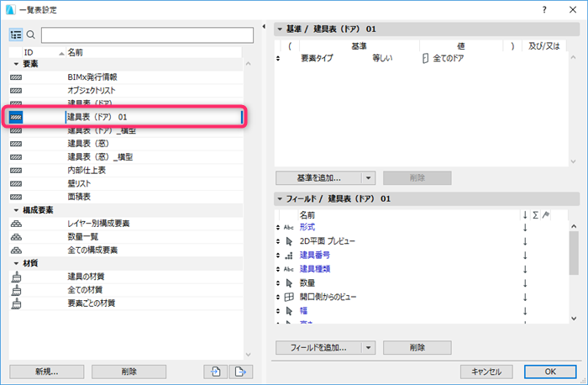This screenshot has width=588, height=385.
Task: Click the import scheme icon button
Action: coord(216,372)
